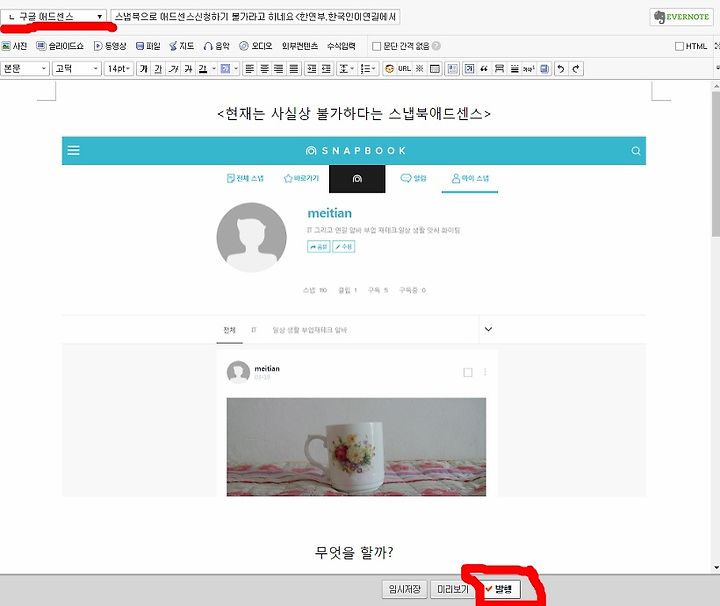
Task: Insert a table
Action: click(x=435, y=69)
